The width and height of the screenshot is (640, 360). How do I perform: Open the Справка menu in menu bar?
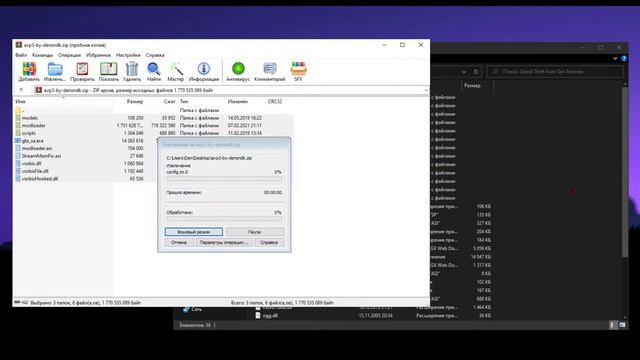point(155,55)
